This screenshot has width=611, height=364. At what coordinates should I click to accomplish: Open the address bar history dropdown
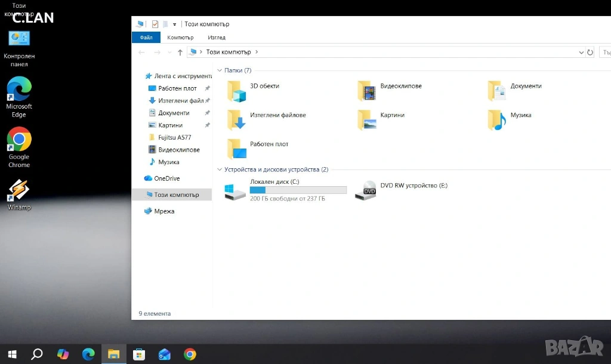click(582, 53)
